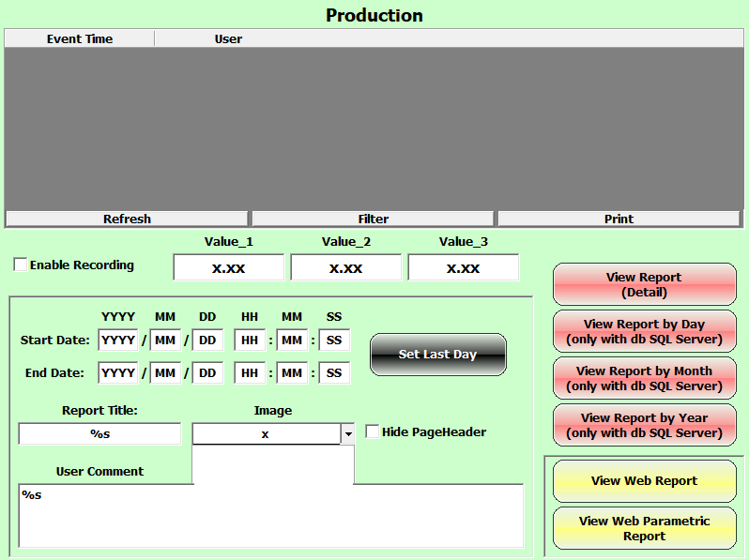Click the Print button

click(x=619, y=219)
